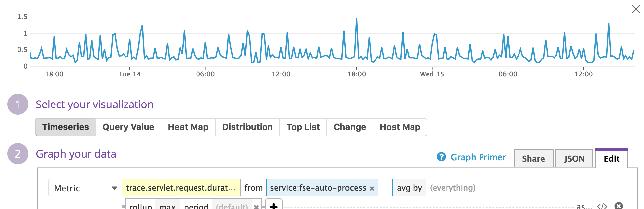Select the Timeseries visualization
Viewport: 644px width, 209px height.
tap(65, 127)
